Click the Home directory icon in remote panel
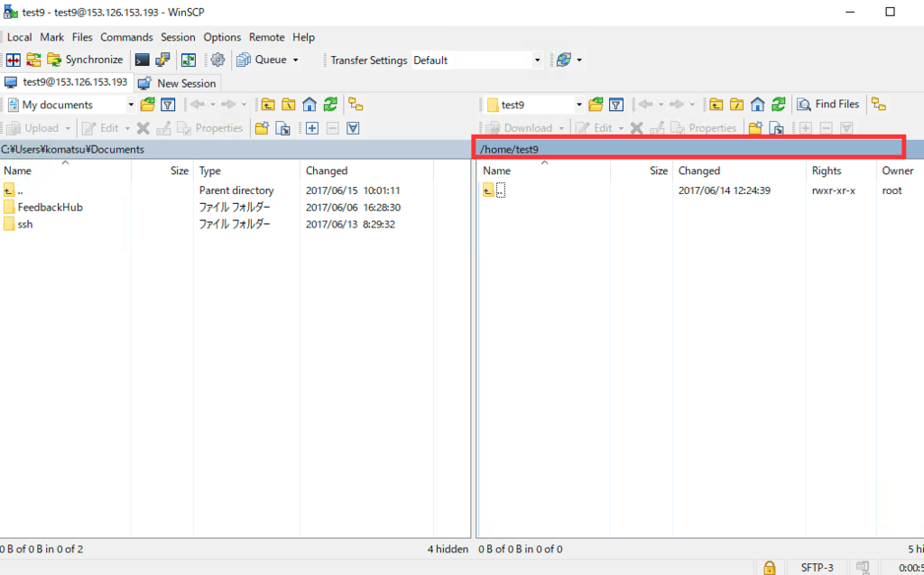The height and width of the screenshot is (575, 924). (x=758, y=105)
